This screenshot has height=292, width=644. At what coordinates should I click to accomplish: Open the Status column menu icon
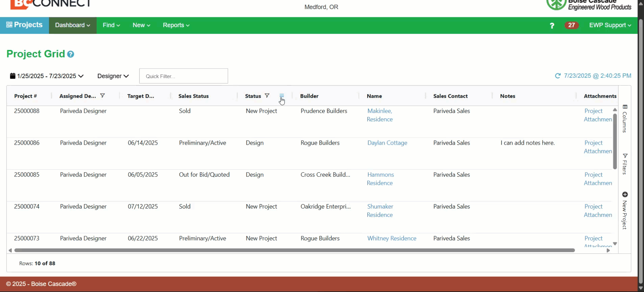(x=282, y=96)
